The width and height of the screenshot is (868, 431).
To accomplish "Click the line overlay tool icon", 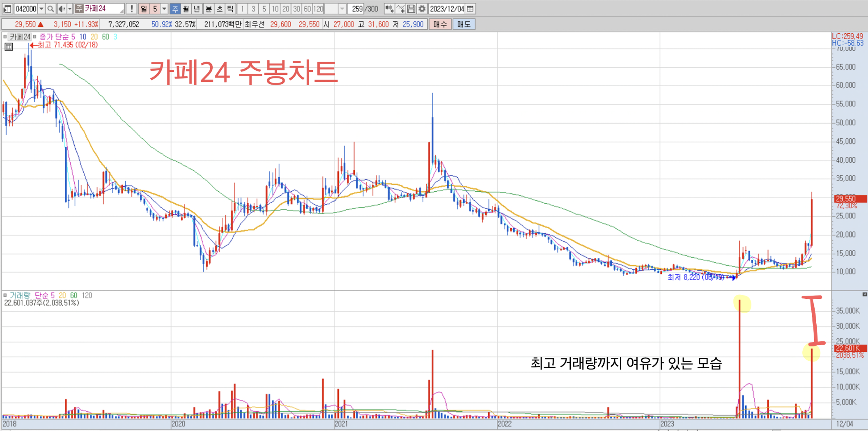I will click(x=400, y=9).
